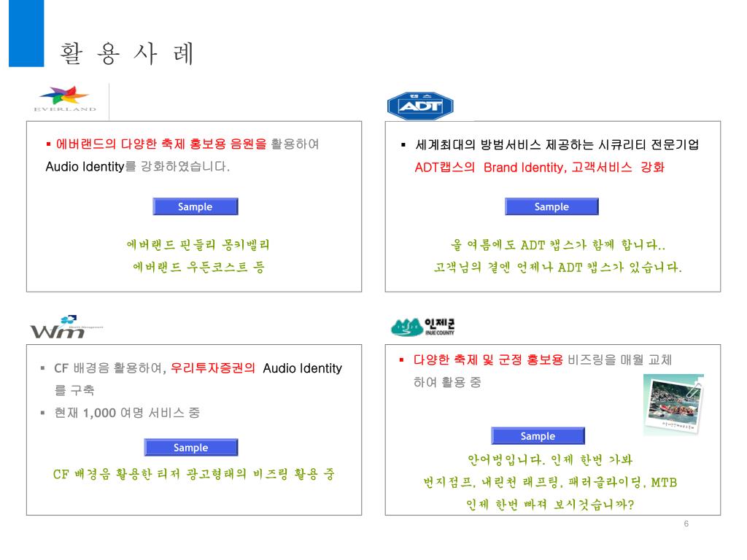Screen dimensions: 747x560
Task: Play the Everland Sample button
Action: tap(196, 206)
